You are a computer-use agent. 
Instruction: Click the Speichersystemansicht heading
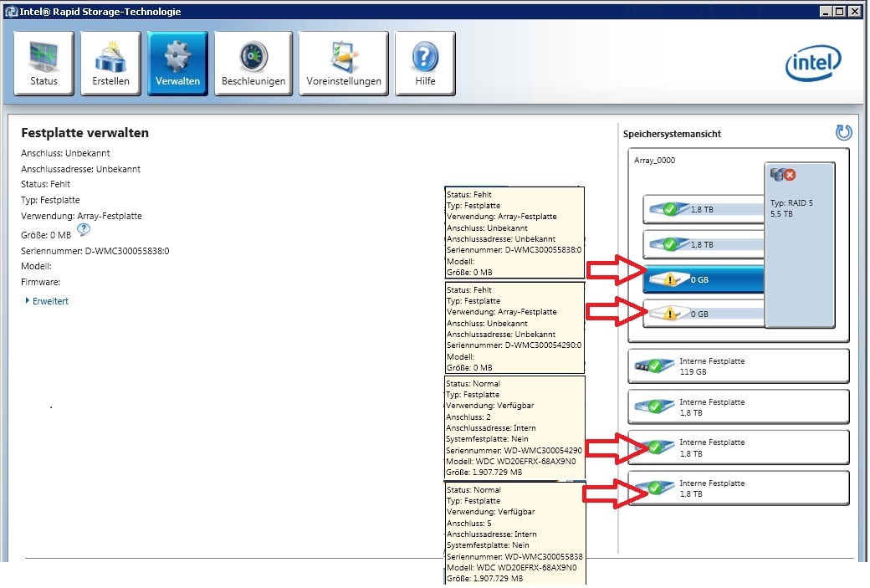pyautogui.click(x=672, y=134)
